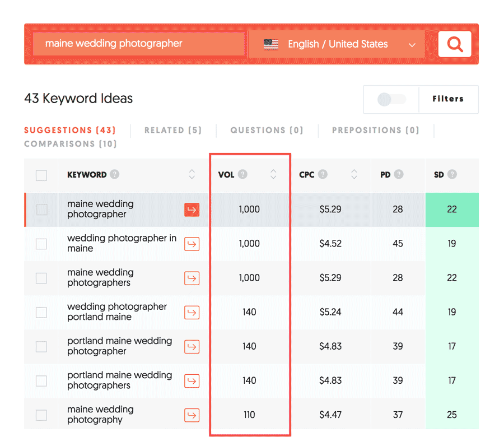Viewport: 504px width, 437px height.
Task: Open the COMPARISONS (10) tab
Action: (x=71, y=144)
